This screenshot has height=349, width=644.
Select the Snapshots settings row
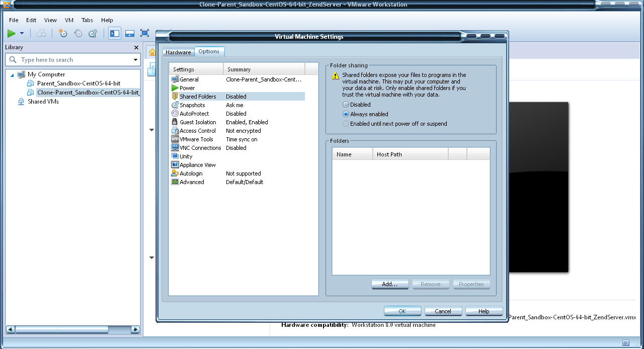[x=237, y=105]
